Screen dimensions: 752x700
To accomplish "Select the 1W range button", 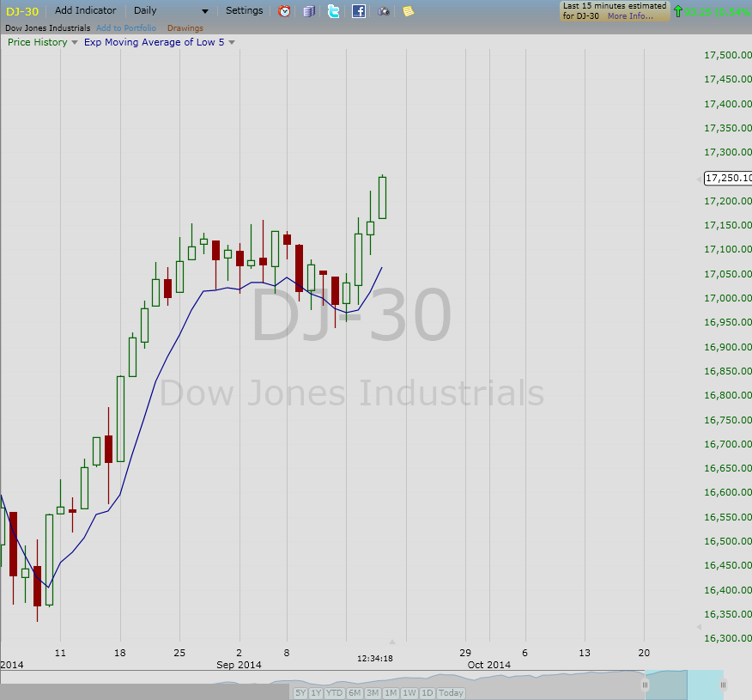I will coord(409,693).
